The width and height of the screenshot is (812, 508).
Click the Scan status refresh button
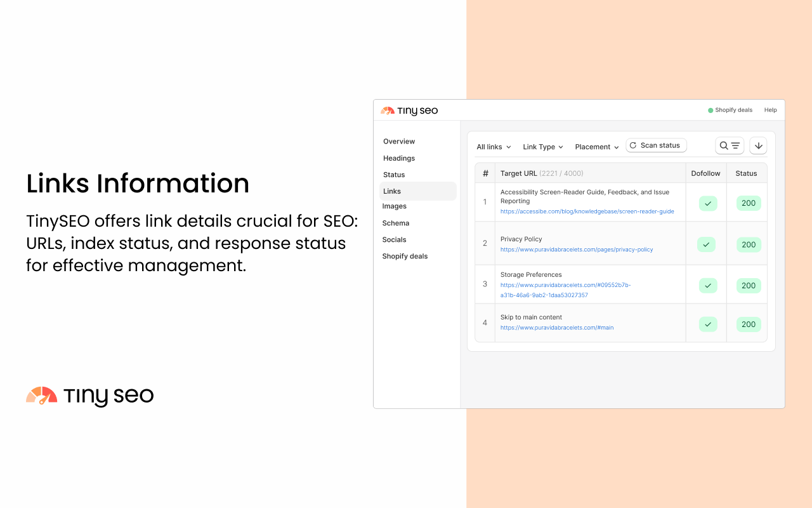pyautogui.click(x=656, y=145)
